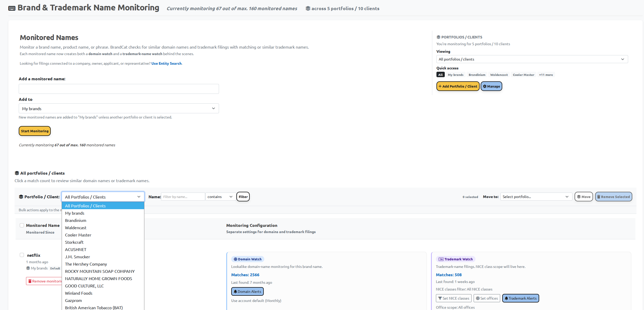The image size is (644, 310).
Task: Select 'GOOD CULTURE, LLC' option
Action: pyautogui.click(x=103, y=286)
